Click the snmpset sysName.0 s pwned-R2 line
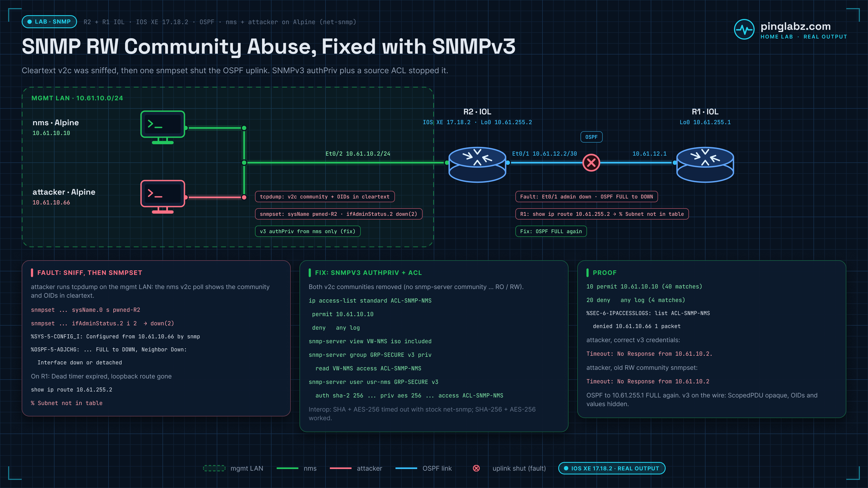The image size is (868, 488). (86, 310)
